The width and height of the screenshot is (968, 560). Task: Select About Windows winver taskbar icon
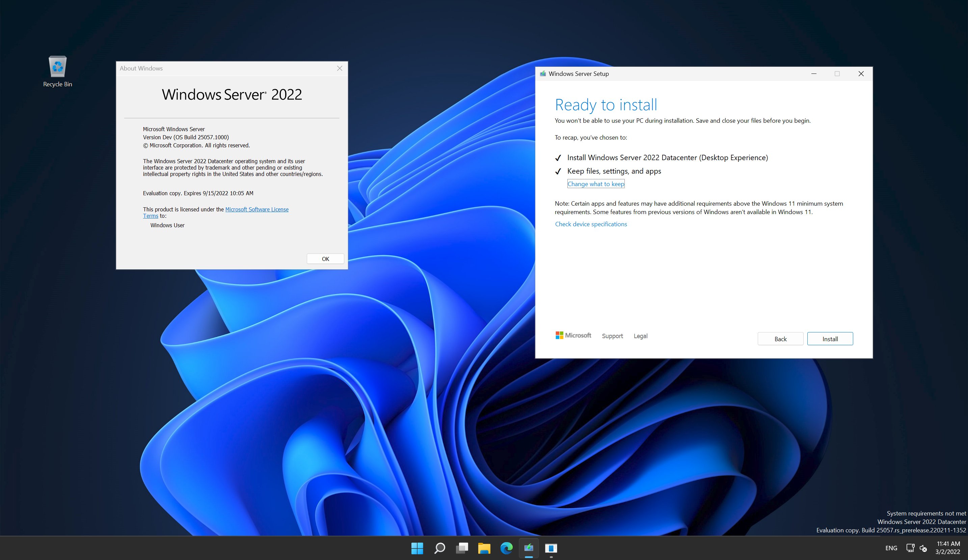551,548
